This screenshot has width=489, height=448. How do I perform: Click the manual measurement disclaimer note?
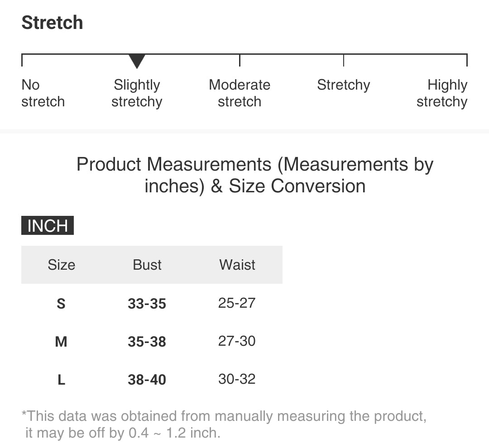coord(224,424)
